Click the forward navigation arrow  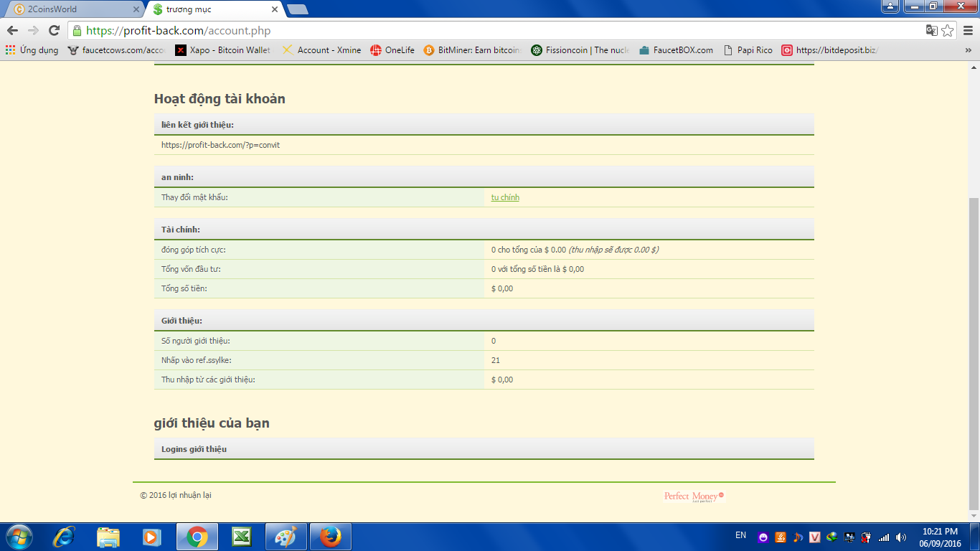click(x=33, y=31)
